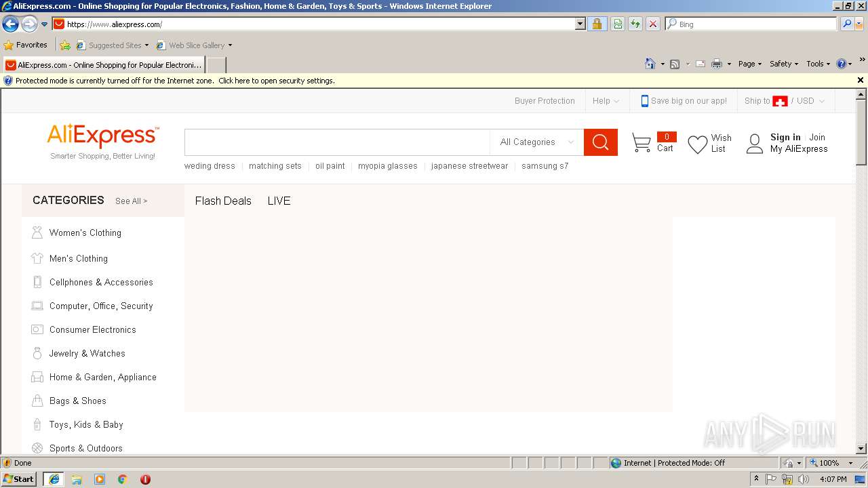Click the security lock icon in address bar
Viewport: 868px width, 488px height.
point(597,24)
